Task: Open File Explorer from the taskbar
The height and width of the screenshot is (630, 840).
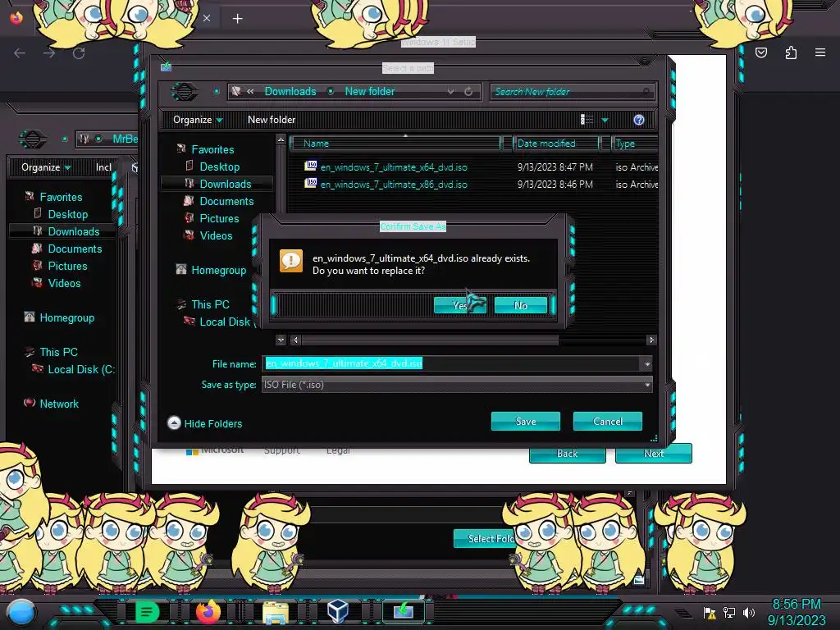Action: click(276, 612)
